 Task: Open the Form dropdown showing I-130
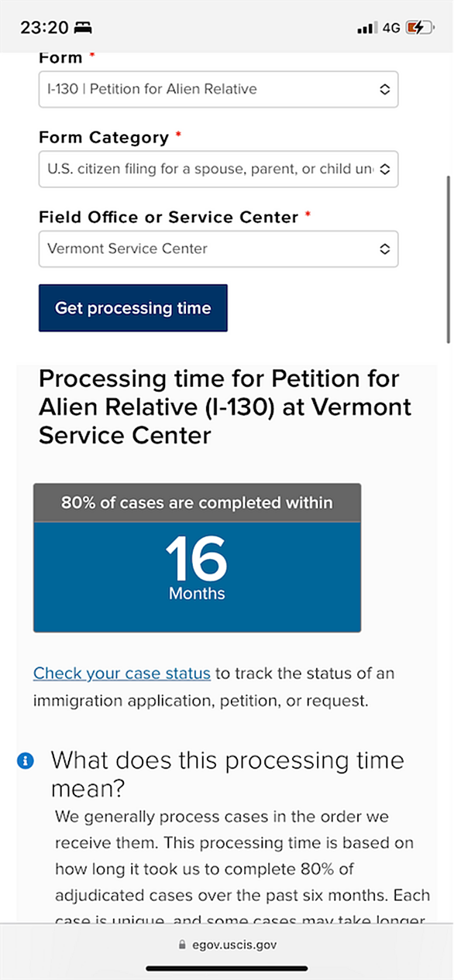coord(218,89)
